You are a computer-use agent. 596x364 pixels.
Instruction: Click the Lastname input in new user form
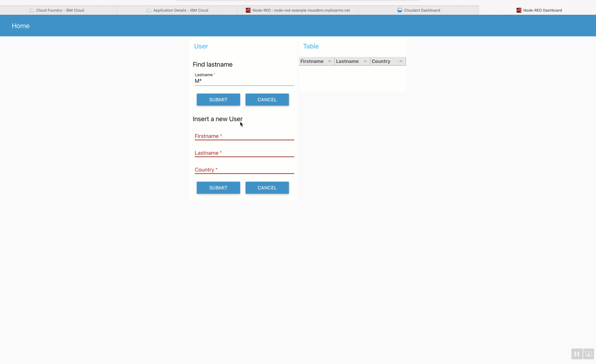click(244, 153)
